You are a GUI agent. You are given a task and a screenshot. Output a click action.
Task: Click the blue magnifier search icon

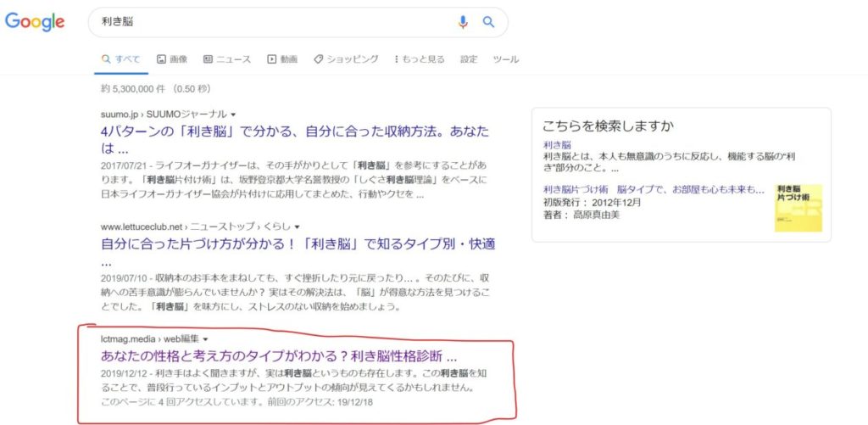(x=488, y=22)
